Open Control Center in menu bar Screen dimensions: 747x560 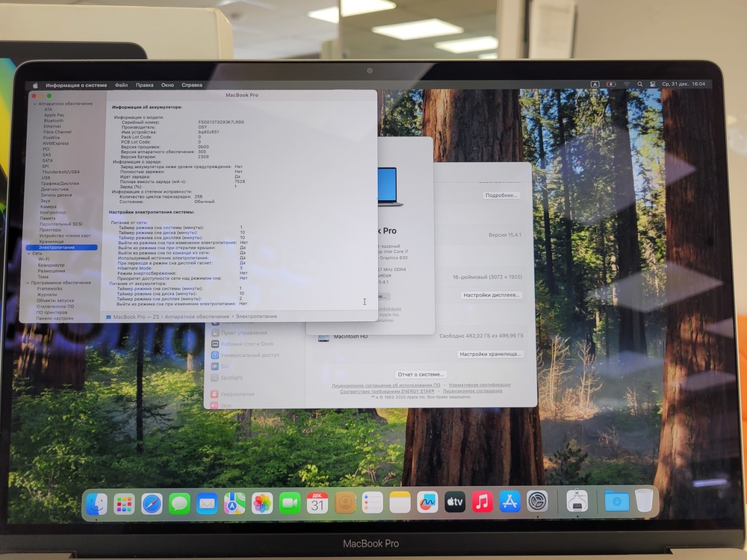pyautogui.click(x=653, y=84)
